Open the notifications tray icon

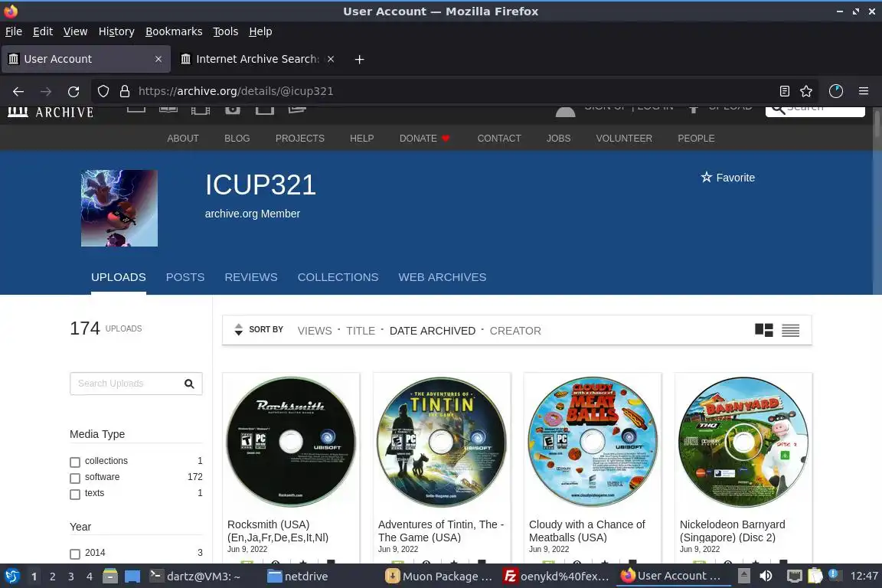835,575
